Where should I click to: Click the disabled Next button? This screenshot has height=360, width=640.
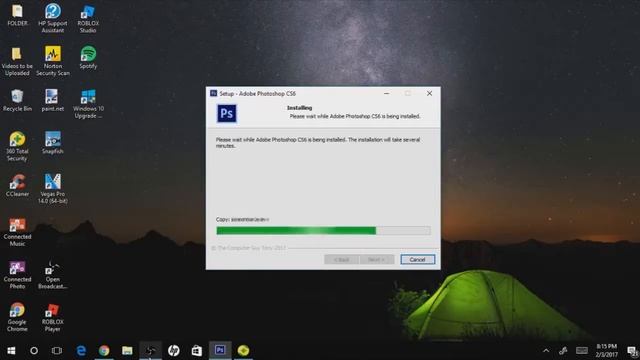click(377, 260)
